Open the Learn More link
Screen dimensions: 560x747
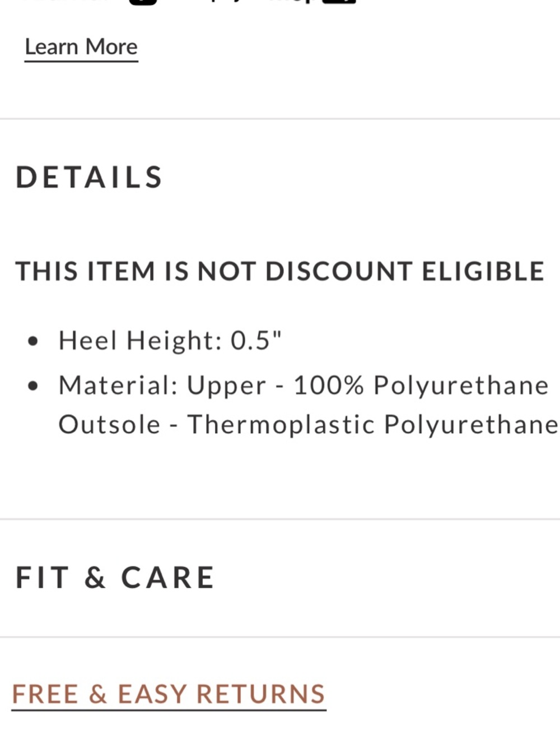click(81, 47)
